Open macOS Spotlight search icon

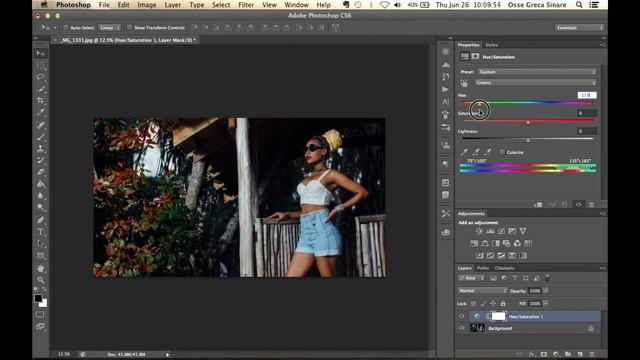tap(579, 5)
